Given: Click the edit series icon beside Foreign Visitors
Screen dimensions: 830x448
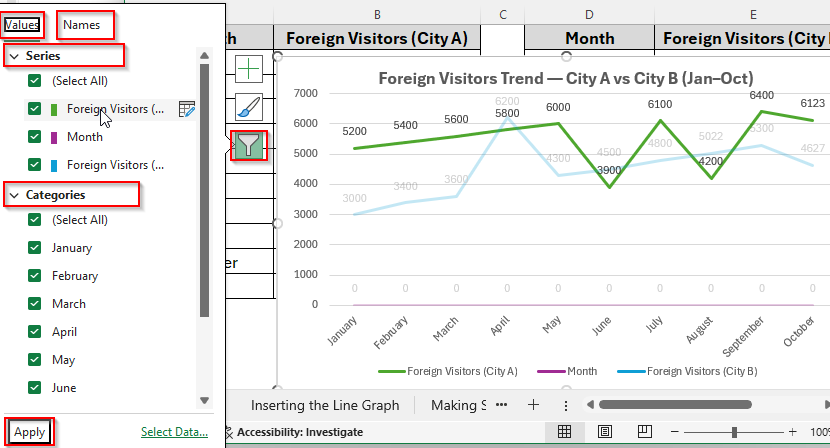Looking at the screenshot, I should click(x=187, y=109).
